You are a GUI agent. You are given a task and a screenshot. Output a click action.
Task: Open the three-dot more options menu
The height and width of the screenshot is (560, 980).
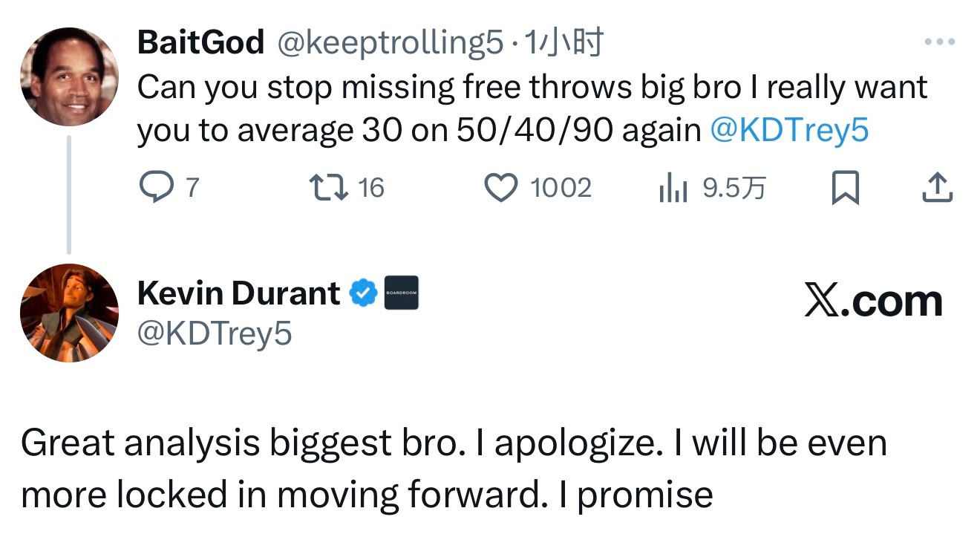[939, 43]
